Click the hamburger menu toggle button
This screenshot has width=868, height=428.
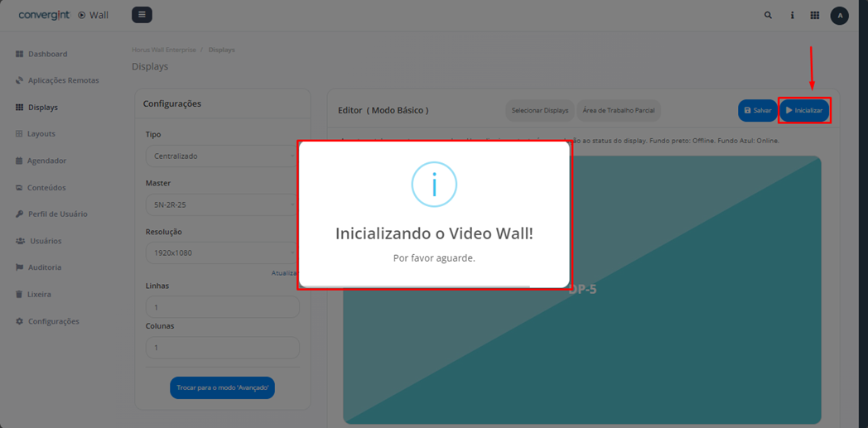pos(142,15)
